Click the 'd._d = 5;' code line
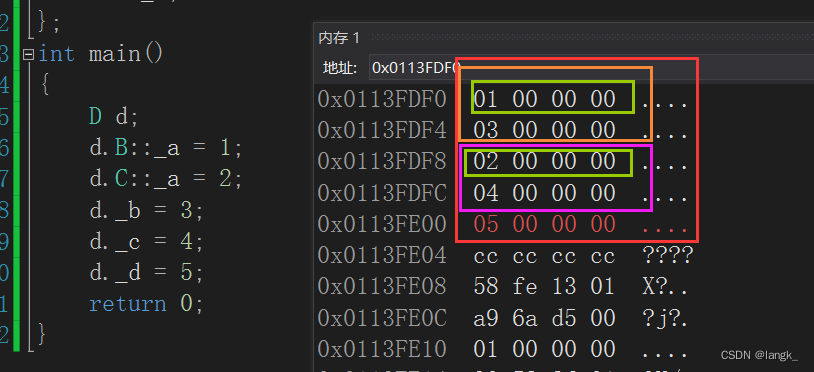Viewport: 814px width, 372px height. [x=146, y=272]
